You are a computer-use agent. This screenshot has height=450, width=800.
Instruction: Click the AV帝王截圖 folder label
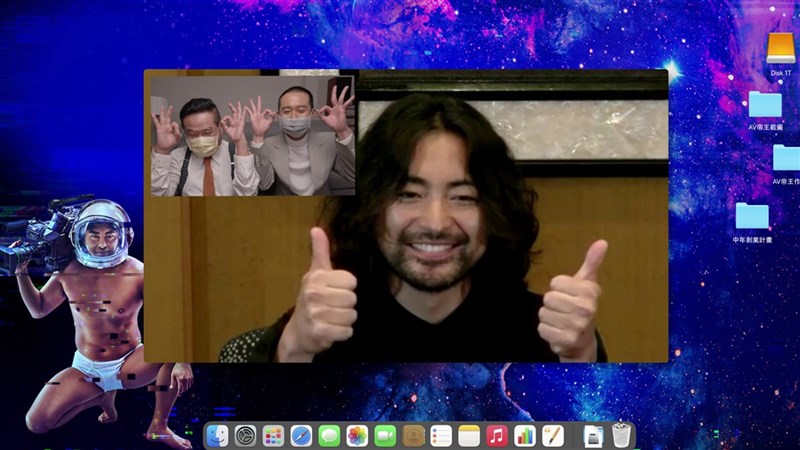[x=765, y=127]
